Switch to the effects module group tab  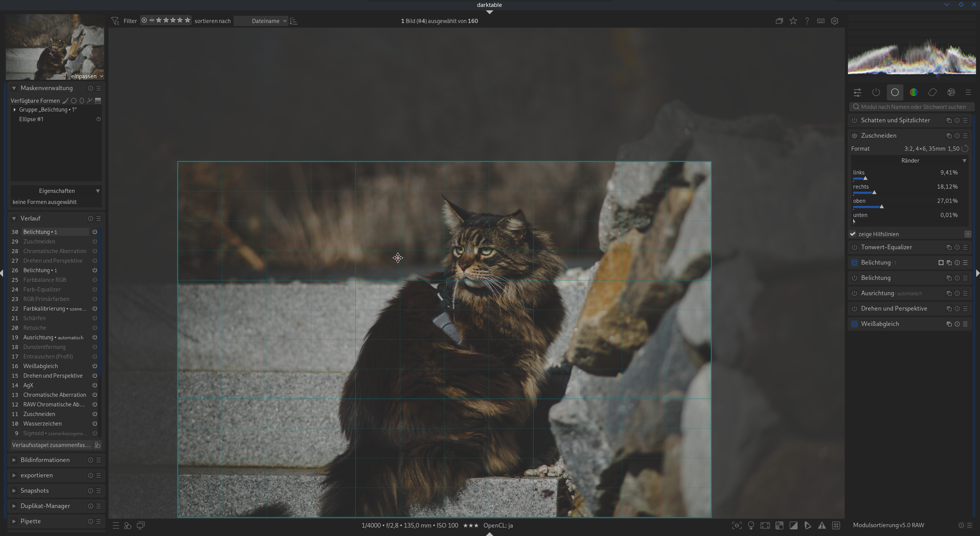[x=951, y=92]
